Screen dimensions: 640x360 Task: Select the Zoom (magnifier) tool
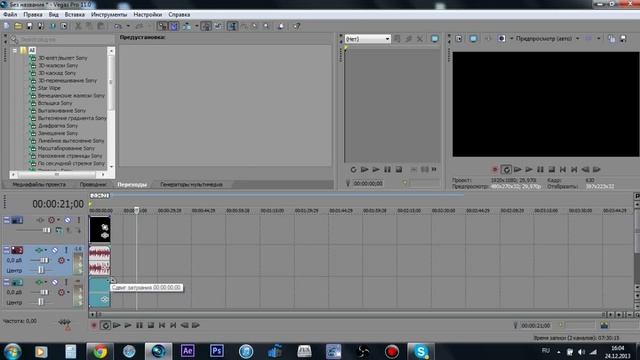pos(266,26)
